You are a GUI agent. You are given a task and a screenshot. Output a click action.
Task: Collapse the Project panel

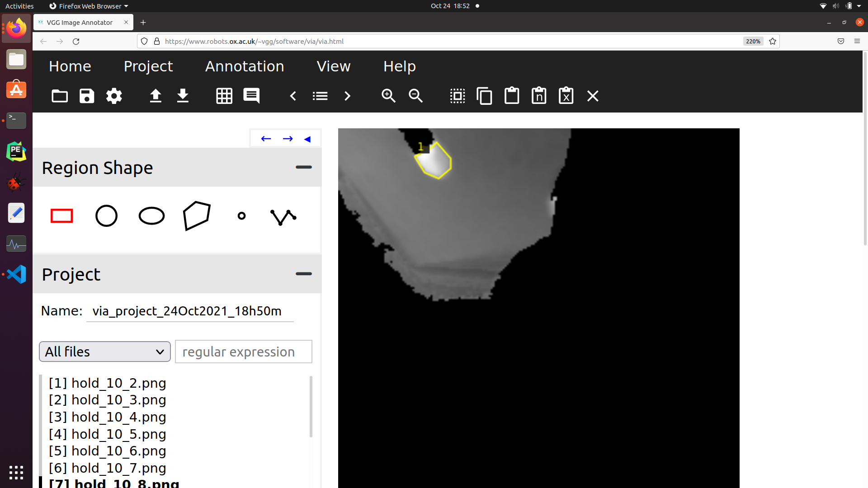[304, 274]
